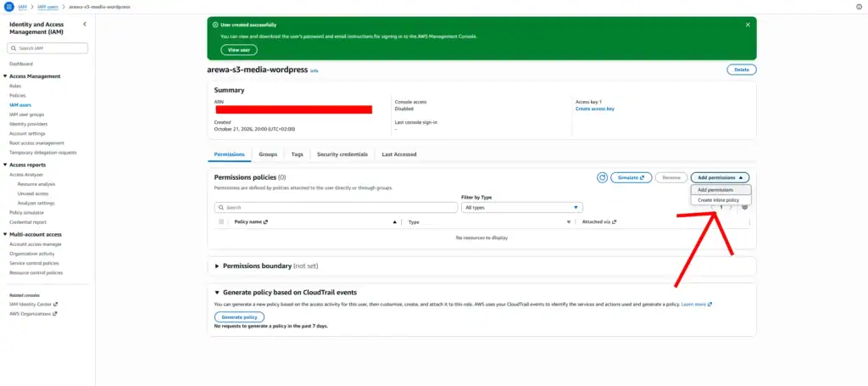Open IAM Identity Center related console
Viewport: 868px width, 386px height.
coord(33,305)
